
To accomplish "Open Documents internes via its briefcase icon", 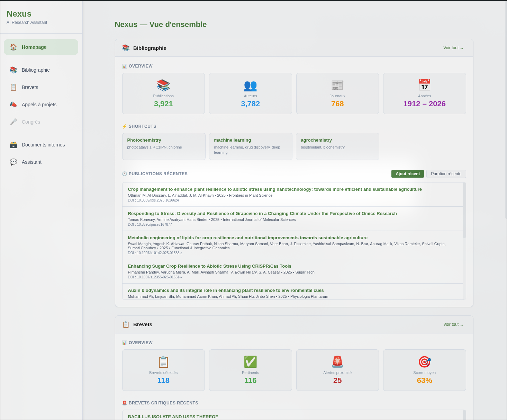I will tap(13, 144).
